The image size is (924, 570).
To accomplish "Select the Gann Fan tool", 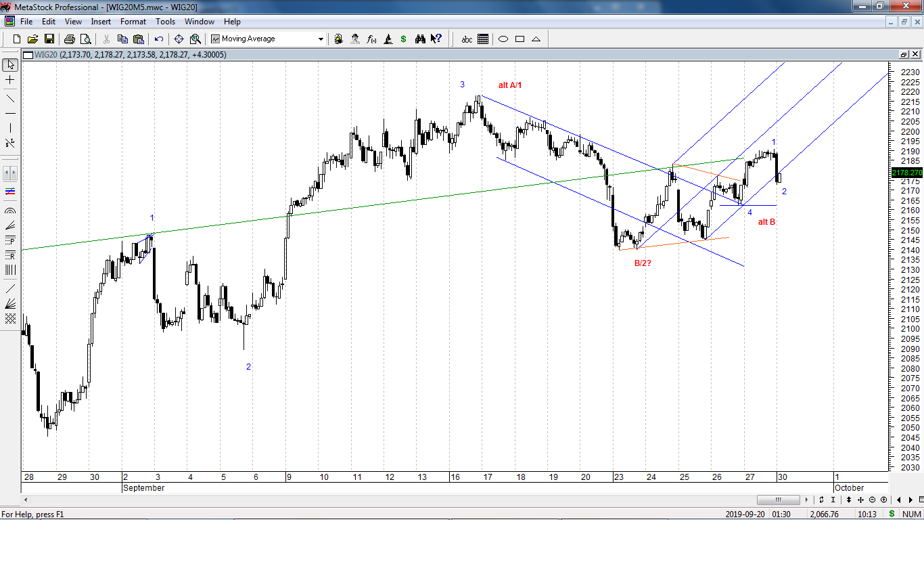I will [10, 303].
